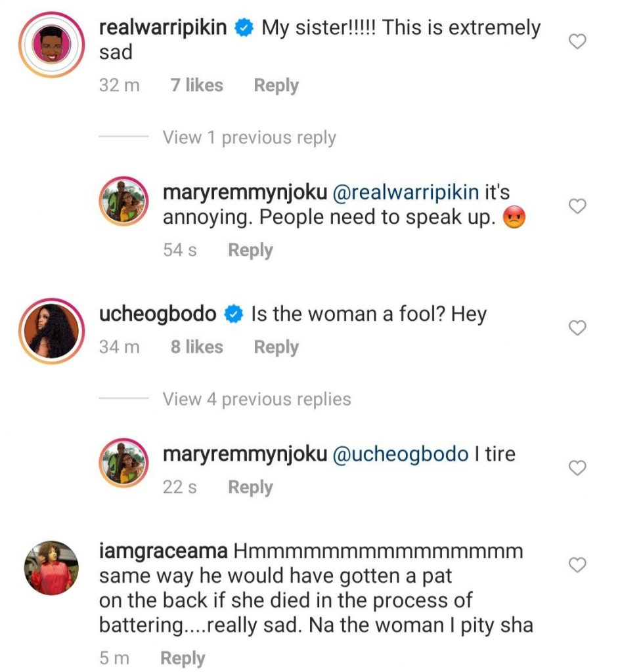
Task: Like iamgraceama's comment with heart icon
Action: [577, 565]
